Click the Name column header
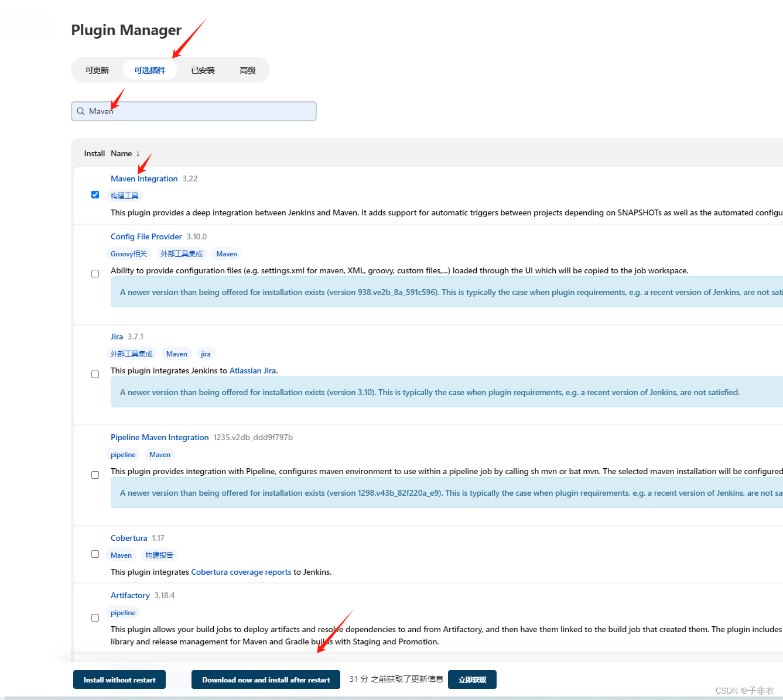Screen dimensions: 783x700 pyautogui.click(x=121, y=153)
